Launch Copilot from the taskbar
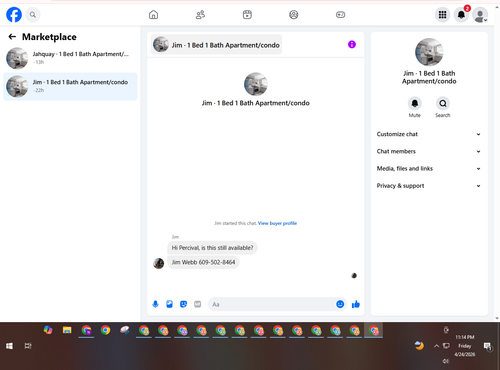The width and height of the screenshot is (500, 370). point(48,330)
